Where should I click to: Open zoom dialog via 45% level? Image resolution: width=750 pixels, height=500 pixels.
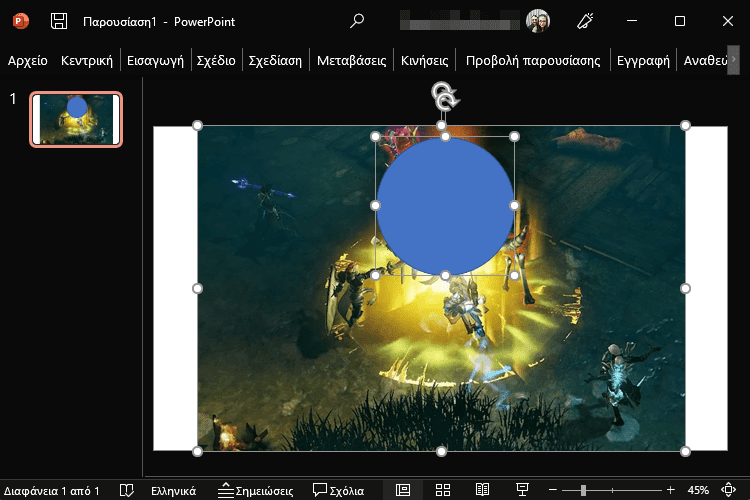(698, 490)
